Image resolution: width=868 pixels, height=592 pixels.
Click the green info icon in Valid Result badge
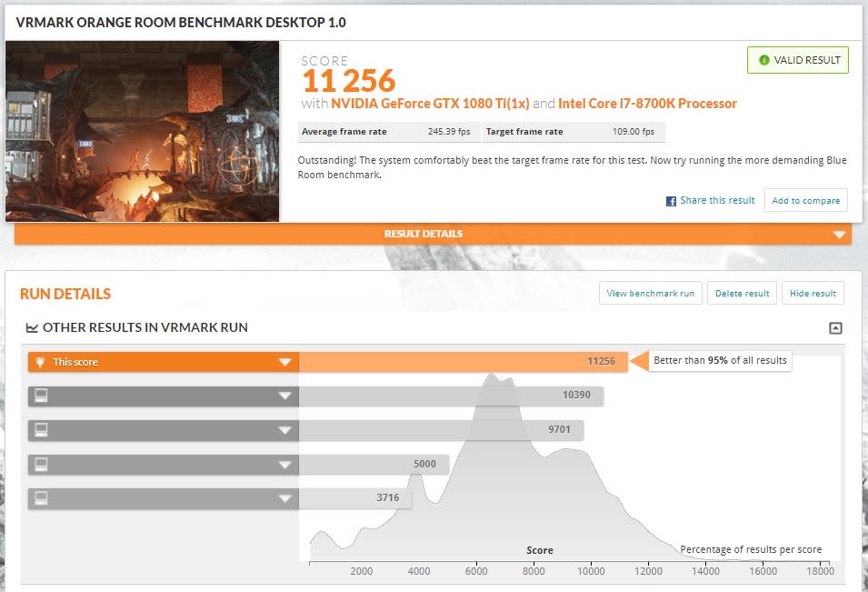pyautogui.click(x=763, y=60)
